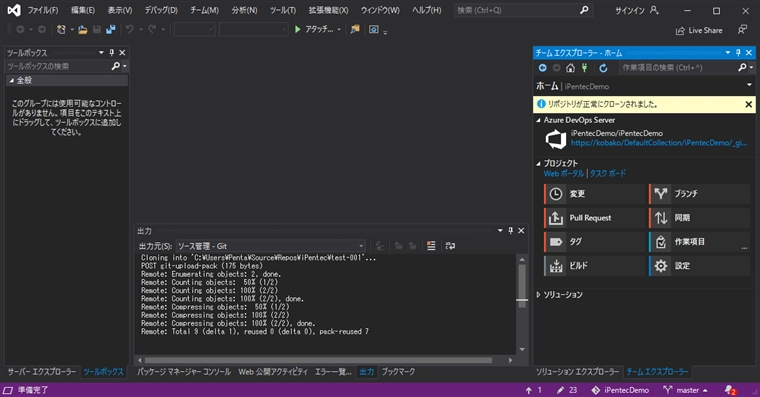The height and width of the screenshot is (397, 760).
Task: Clear all output text icon
Action: (x=431, y=246)
